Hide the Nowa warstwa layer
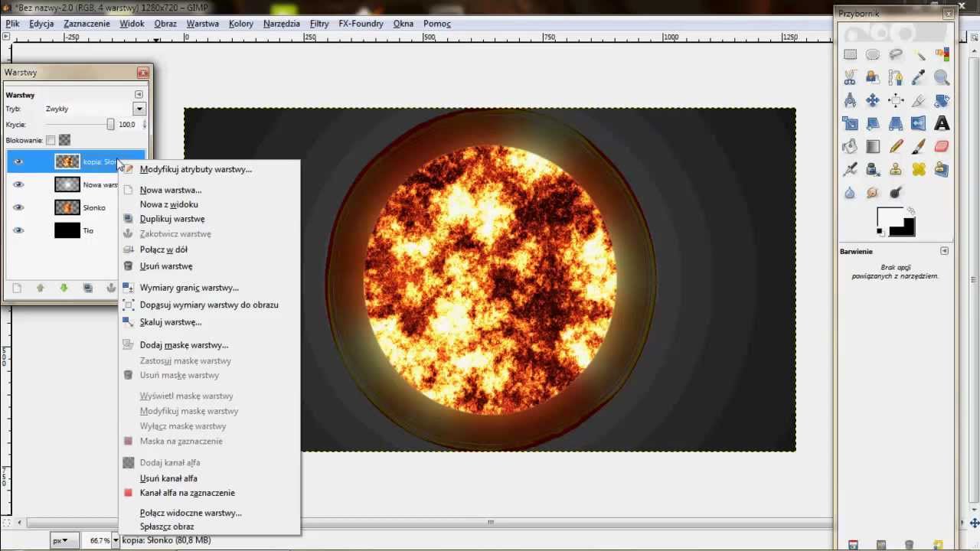The image size is (980, 551). (x=18, y=184)
